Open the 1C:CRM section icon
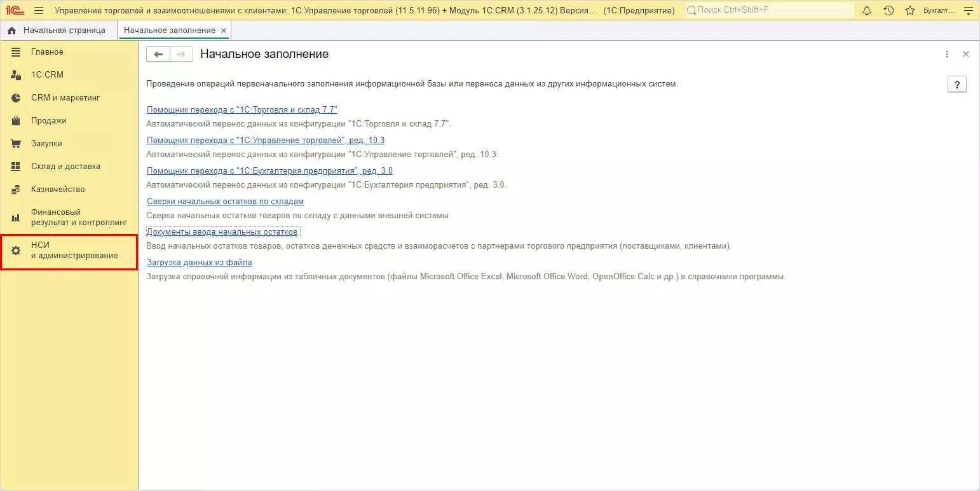Screen dimensions: 980x491 (x=16, y=75)
